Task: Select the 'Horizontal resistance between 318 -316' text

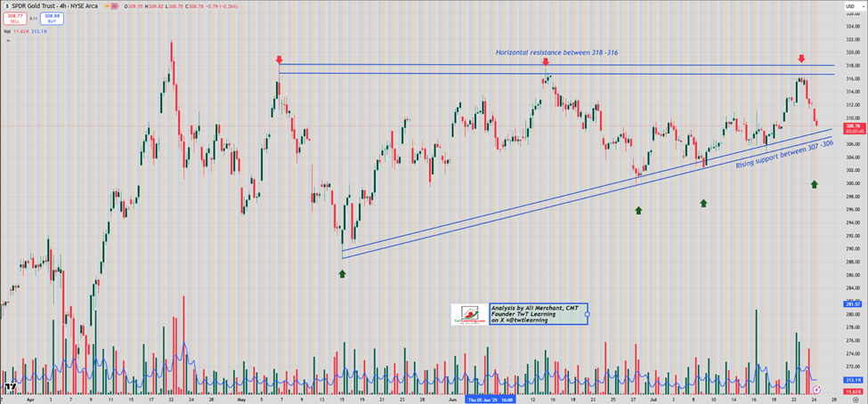Action: [556, 53]
